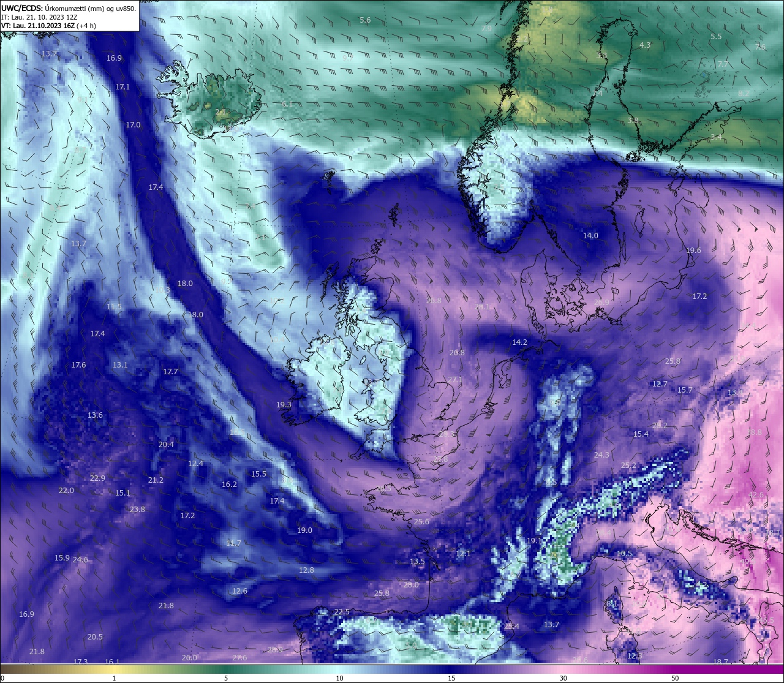Screen dimensions: 784x683
Task: Click the 12.8 value on the map
Action: 306,570
